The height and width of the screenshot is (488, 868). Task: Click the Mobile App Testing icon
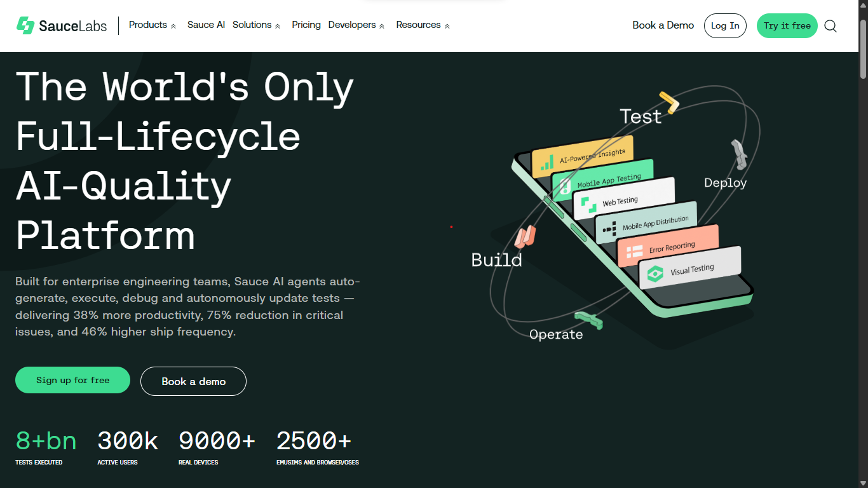click(x=565, y=186)
